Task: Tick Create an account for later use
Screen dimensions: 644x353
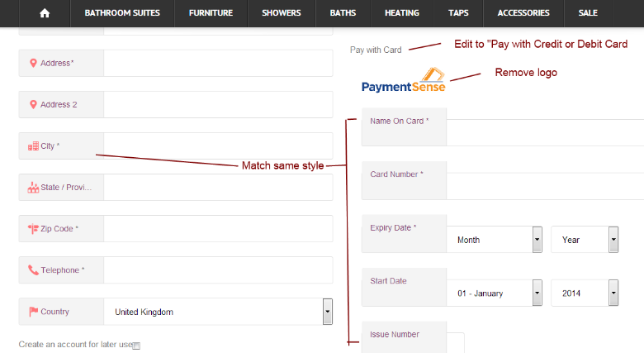Action: click(136, 346)
